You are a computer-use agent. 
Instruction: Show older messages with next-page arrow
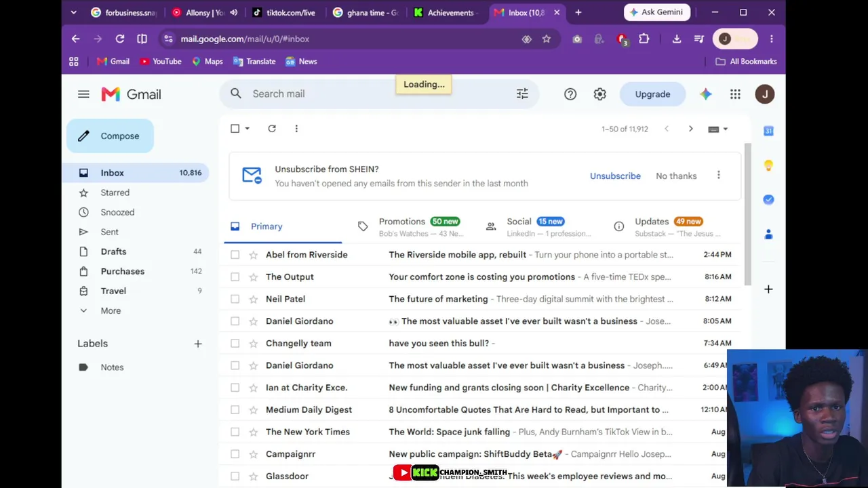pos(691,129)
